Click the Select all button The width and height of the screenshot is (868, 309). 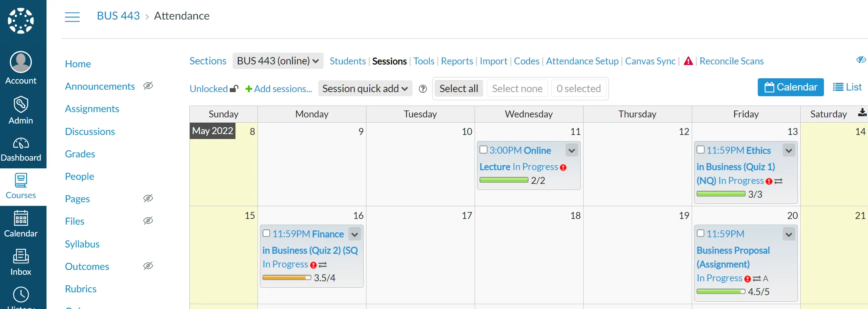459,88
